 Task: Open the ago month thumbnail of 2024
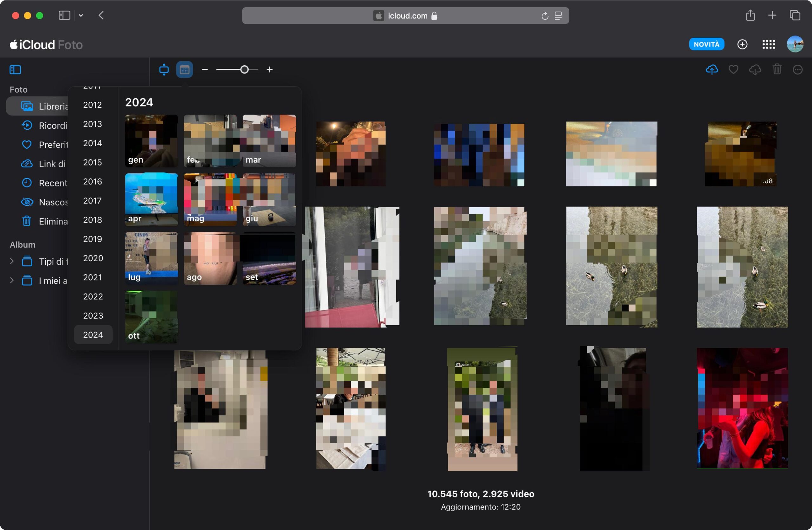[x=210, y=259]
